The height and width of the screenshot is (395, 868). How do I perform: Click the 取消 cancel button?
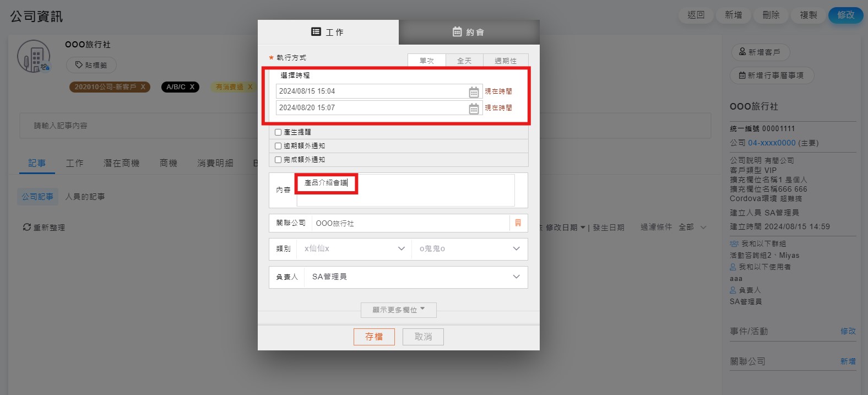(423, 337)
